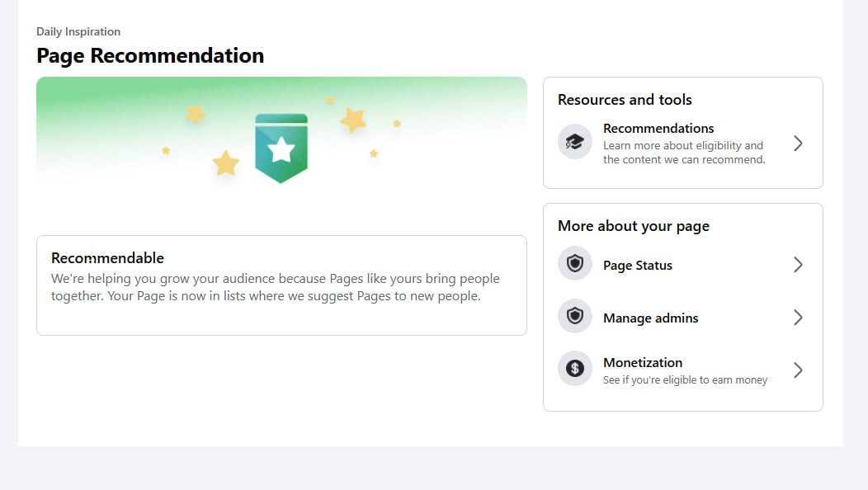This screenshot has height=490, width=868.
Task: Open the Manage admins menu item
Action: tap(682, 318)
